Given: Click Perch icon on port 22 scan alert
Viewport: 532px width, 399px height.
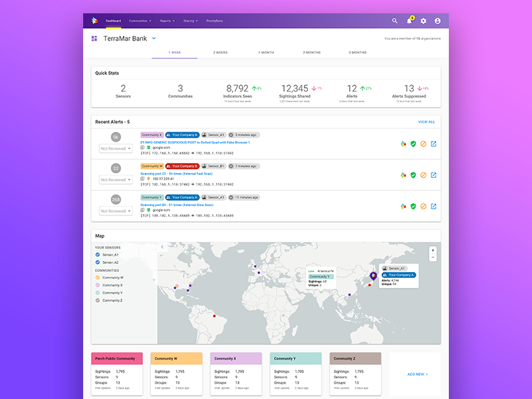Looking at the screenshot, I should [x=403, y=175].
